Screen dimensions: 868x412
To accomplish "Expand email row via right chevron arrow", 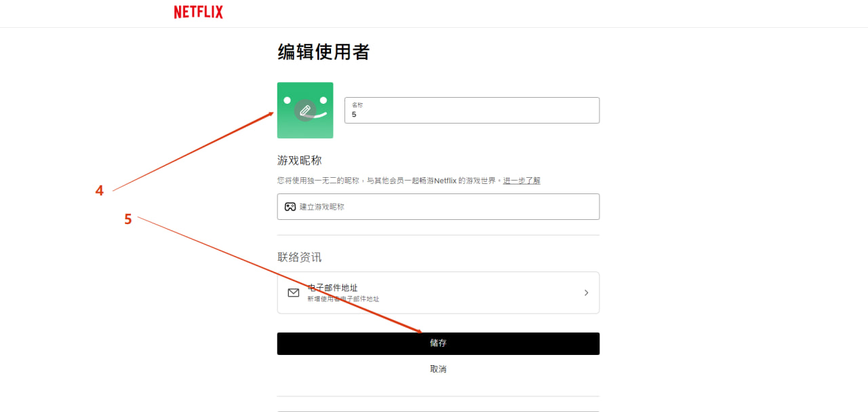I will coord(586,293).
